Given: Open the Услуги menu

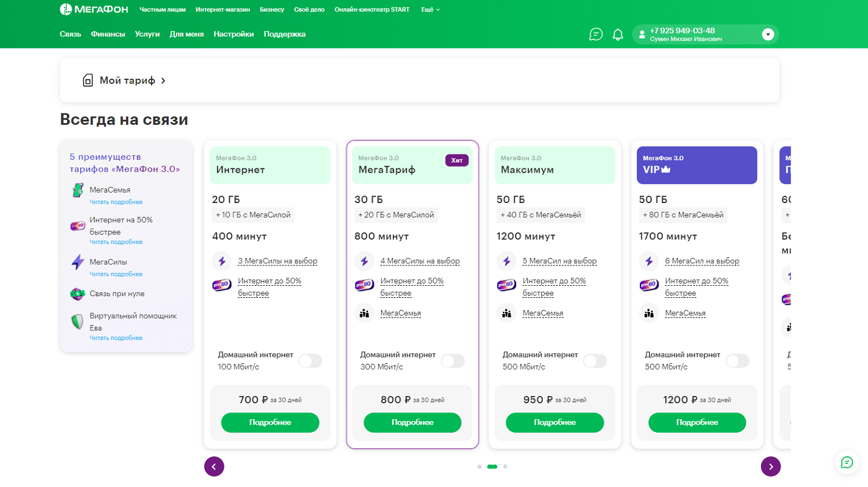Looking at the screenshot, I should pyautogui.click(x=147, y=34).
